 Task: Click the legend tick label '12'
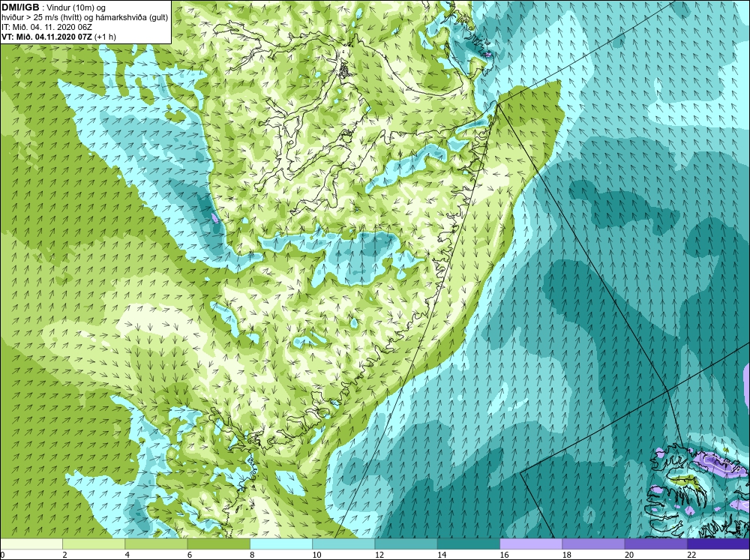coord(379,555)
